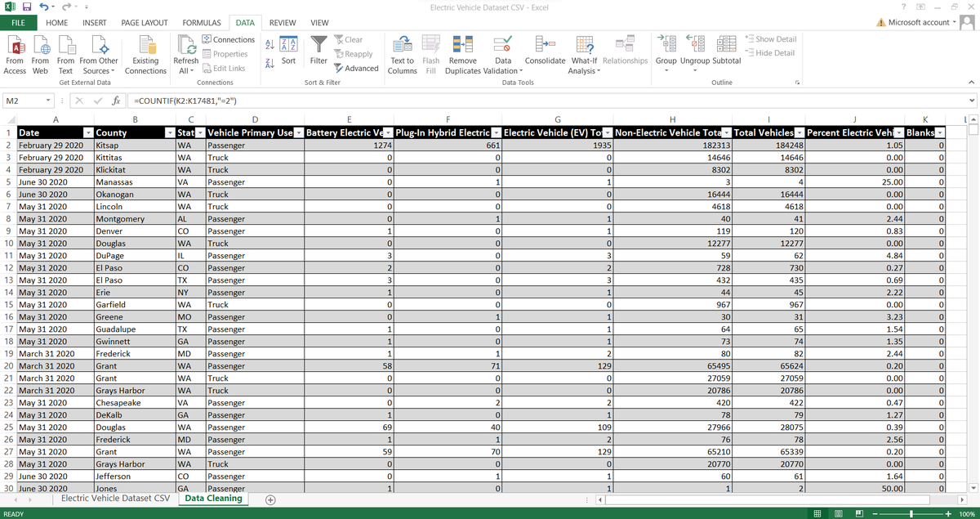Viewport: 980px width, 519px height.
Task: Switch to the HOME tab
Action: tap(56, 23)
